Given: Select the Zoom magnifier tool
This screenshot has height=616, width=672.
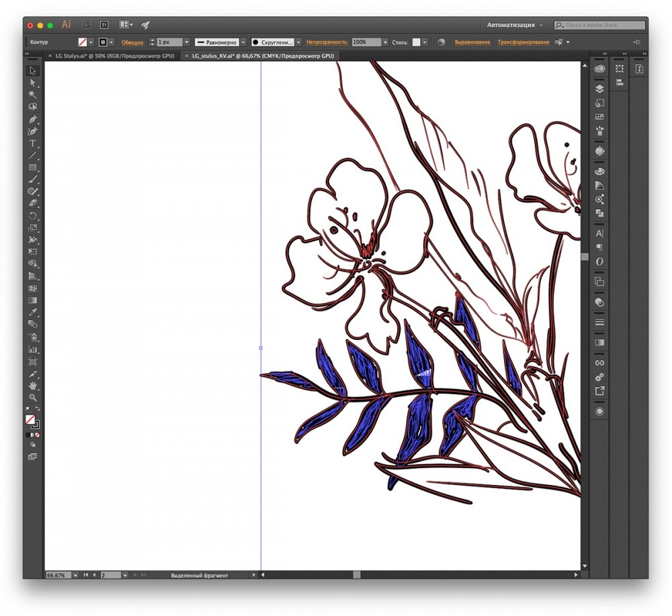Looking at the screenshot, I should click(32, 398).
